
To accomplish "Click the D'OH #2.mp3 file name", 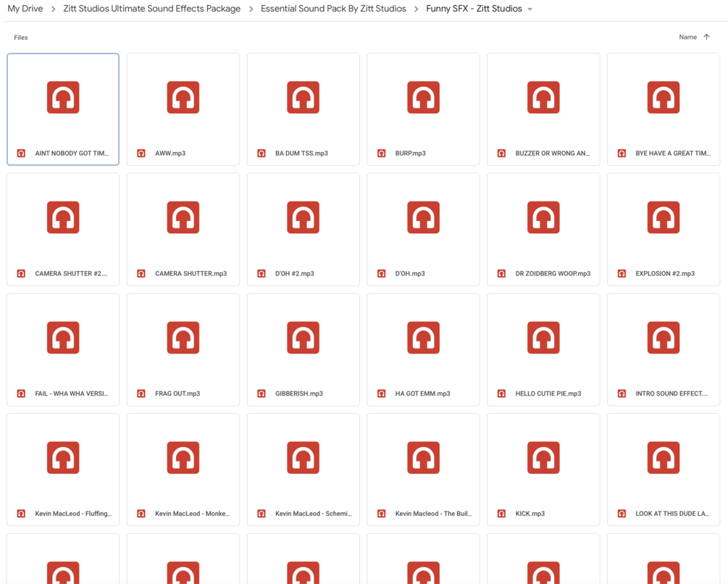I will (294, 273).
